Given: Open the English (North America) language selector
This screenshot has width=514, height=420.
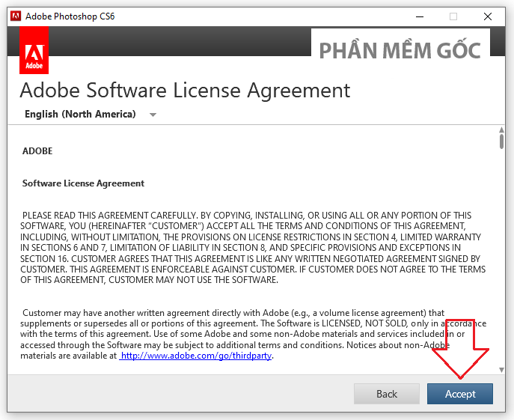Looking at the screenshot, I should [x=80, y=115].
